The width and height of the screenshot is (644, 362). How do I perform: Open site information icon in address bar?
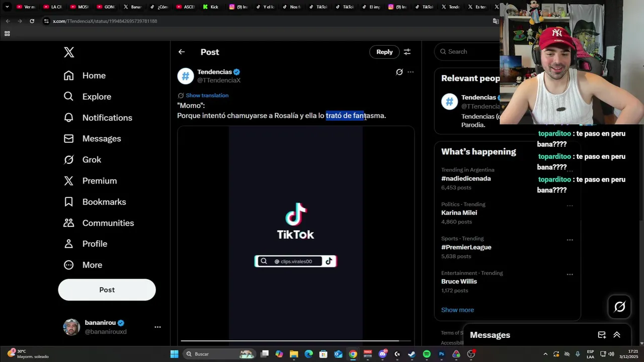point(46,21)
